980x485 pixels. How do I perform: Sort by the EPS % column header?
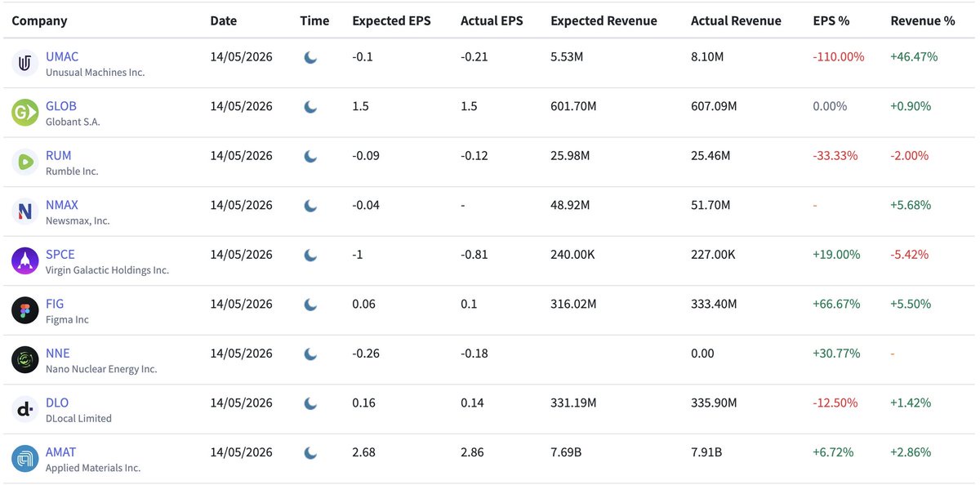[x=831, y=21]
